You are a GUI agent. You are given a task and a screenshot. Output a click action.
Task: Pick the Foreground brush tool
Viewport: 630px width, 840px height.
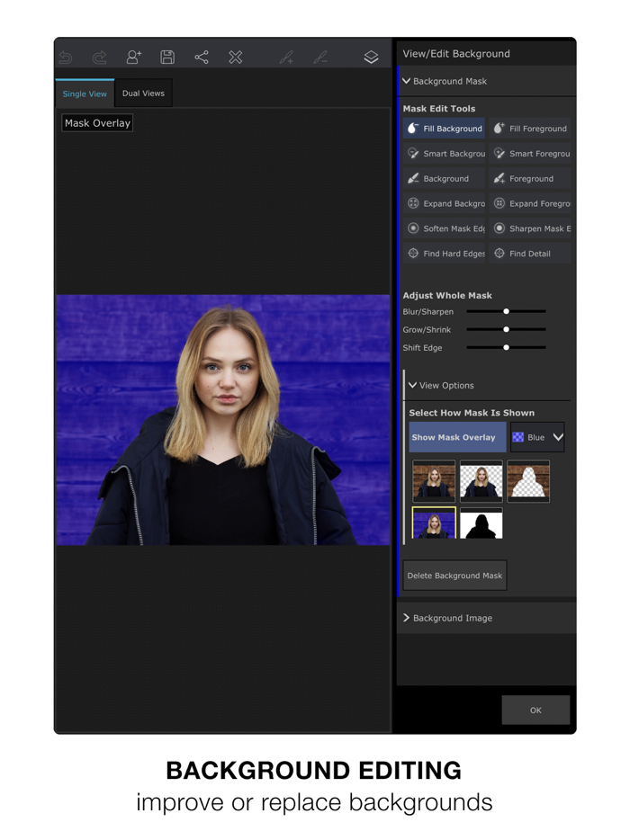(530, 178)
